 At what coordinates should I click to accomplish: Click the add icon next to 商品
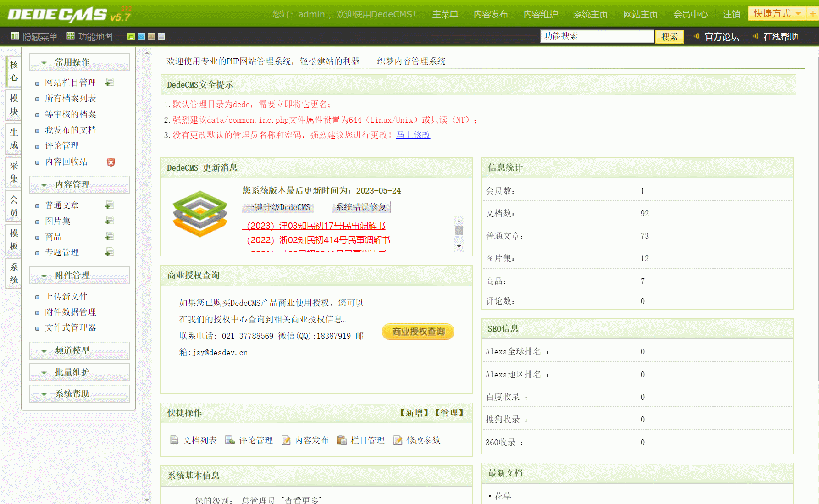pyautogui.click(x=110, y=236)
